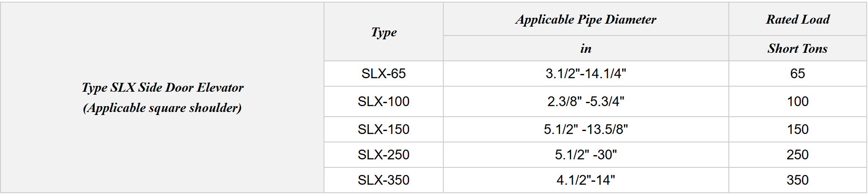Click the SLX-250 type cell
Viewport: 868px width, 194px height.
click(384, 155)
